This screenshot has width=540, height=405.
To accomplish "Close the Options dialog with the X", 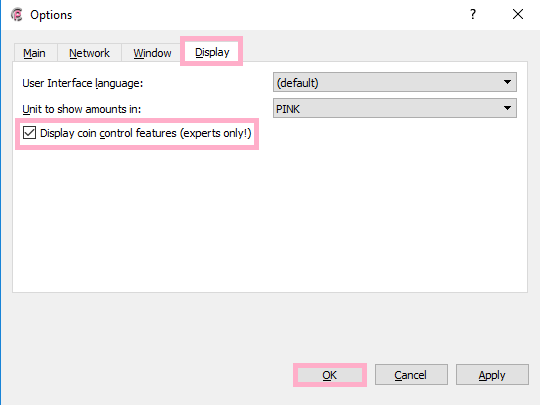I will tap(518, 14).
